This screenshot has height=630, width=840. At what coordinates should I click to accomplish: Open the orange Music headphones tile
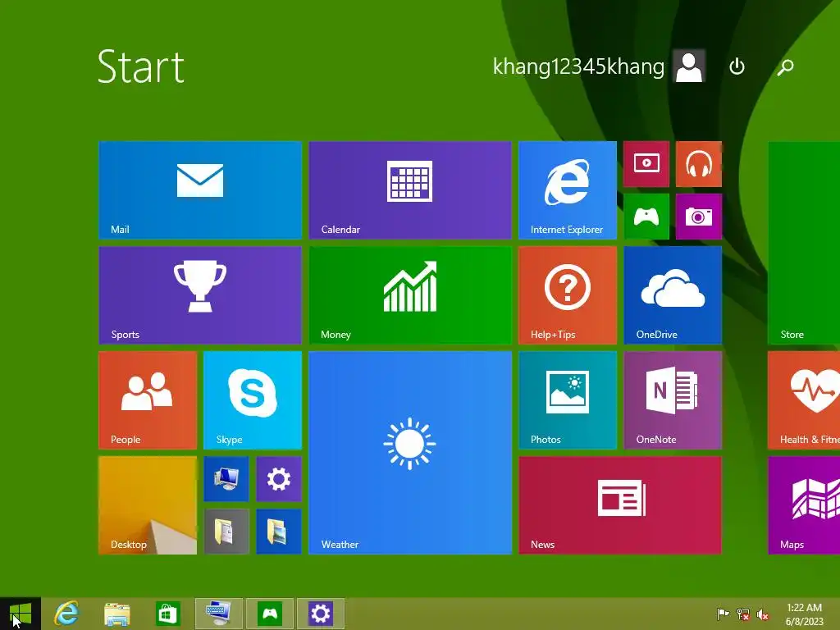tap(699, 164)
